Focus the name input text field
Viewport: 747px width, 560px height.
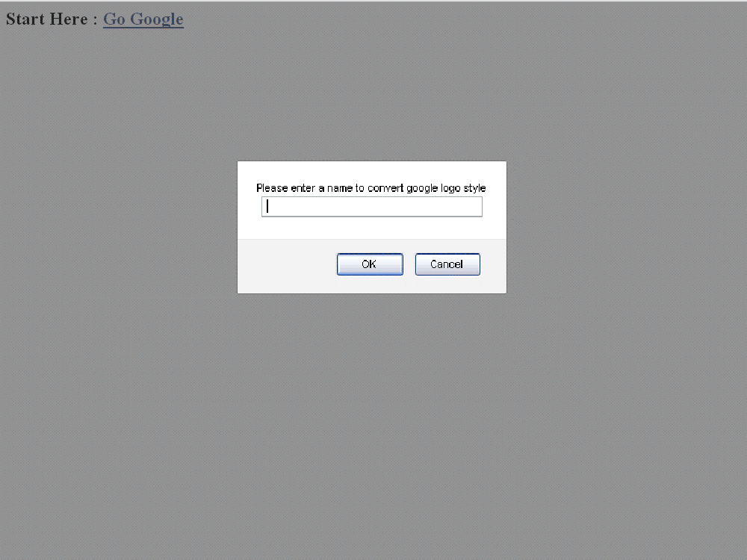tap(371, 207)
